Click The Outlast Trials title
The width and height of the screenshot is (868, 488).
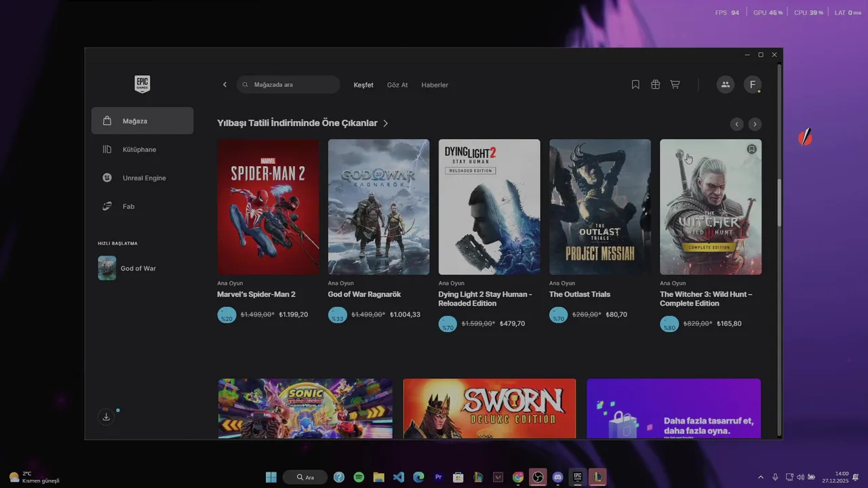(580, 294)
